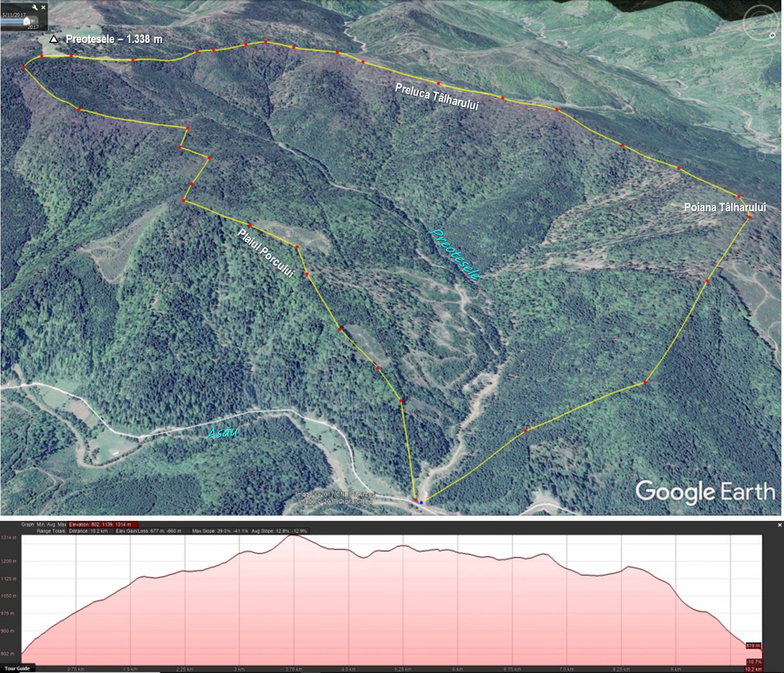Close the historical imagery time slider

[43, 7]
